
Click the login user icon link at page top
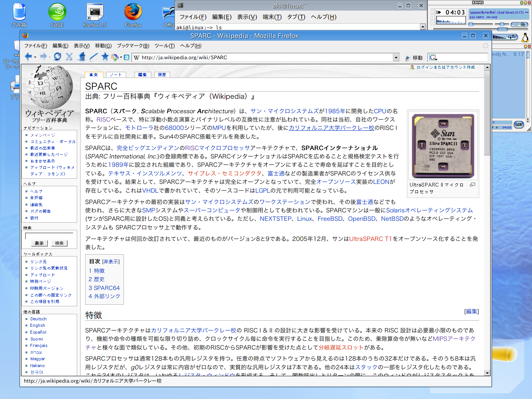[x=412, y=67]
